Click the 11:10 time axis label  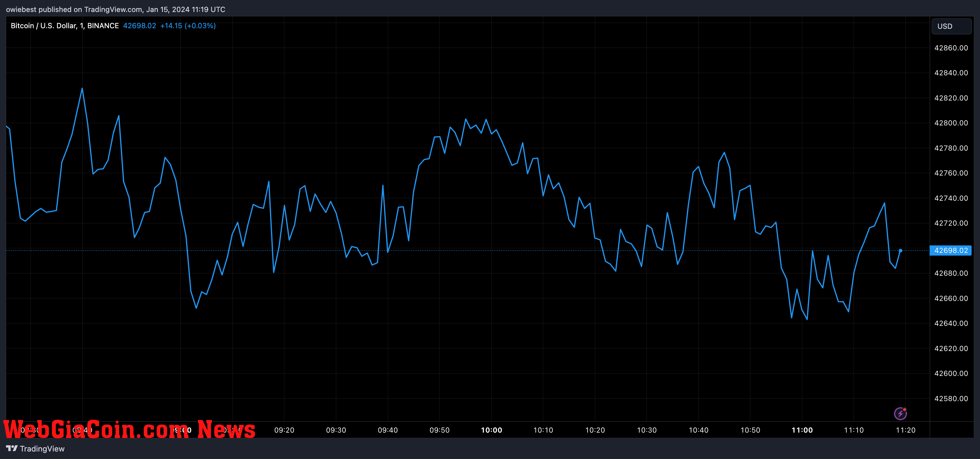click(854, 430)
